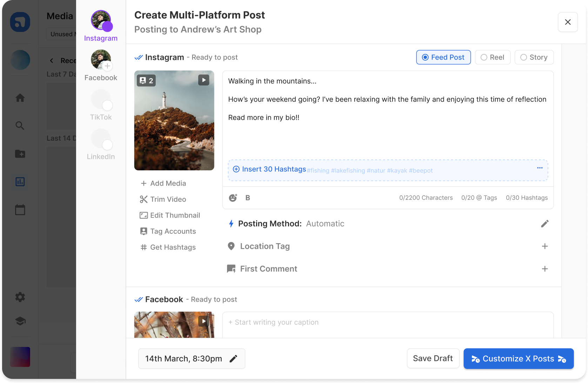Image resolution: width=588 pixels, height=383 pixels.
Task: Switch to the Facebook platform account
Action: click(101, 59)
